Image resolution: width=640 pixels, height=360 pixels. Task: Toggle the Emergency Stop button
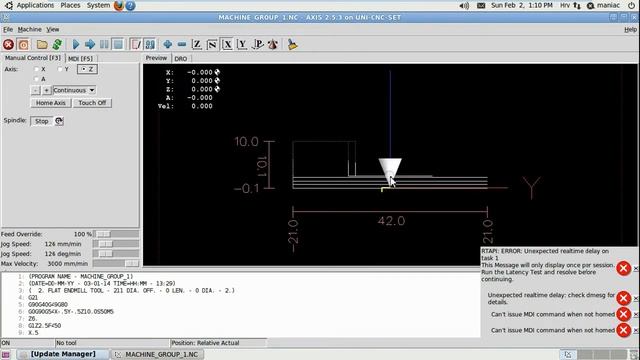tap(8, 44)
